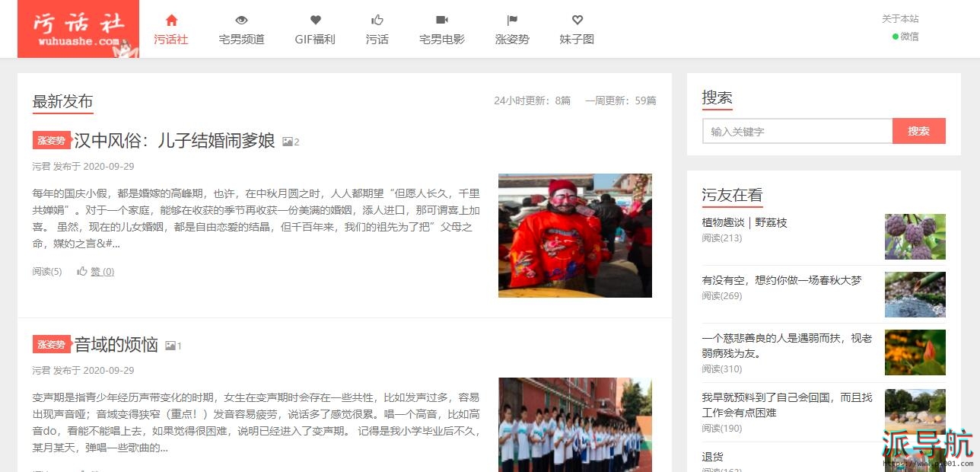Open the 音域的烦恼 article thumbnail image
980x472 pixels.
[575, 425]
